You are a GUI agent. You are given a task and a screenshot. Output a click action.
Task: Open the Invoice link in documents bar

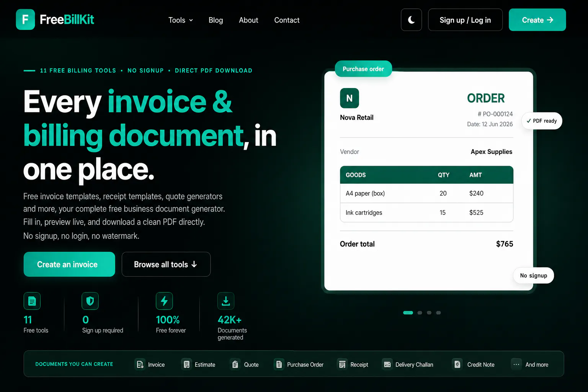pos(156,365)
